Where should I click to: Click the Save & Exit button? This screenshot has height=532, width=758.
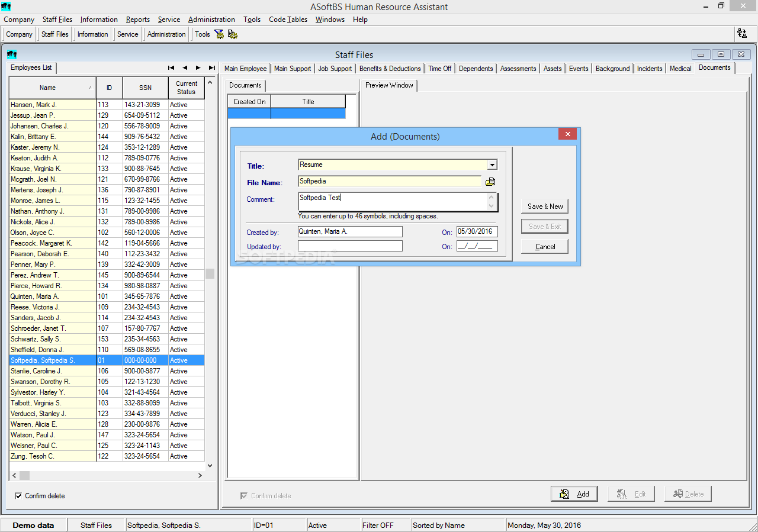coord(545,226)
